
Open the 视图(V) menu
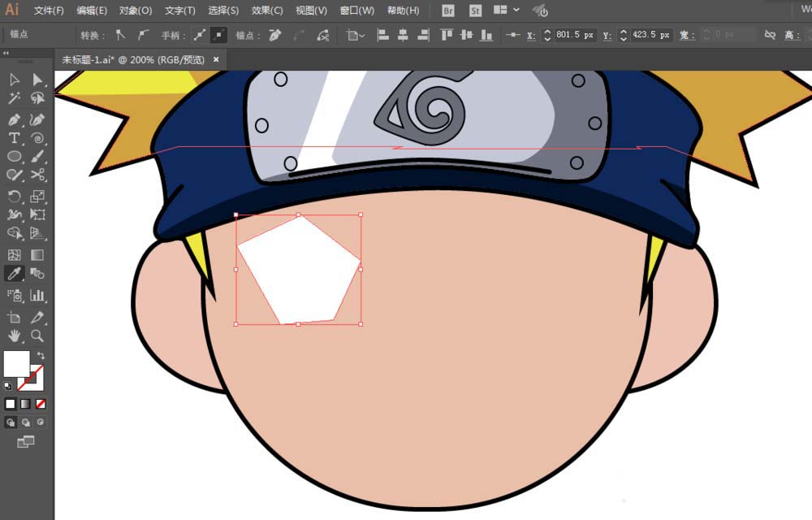(311, 11)
